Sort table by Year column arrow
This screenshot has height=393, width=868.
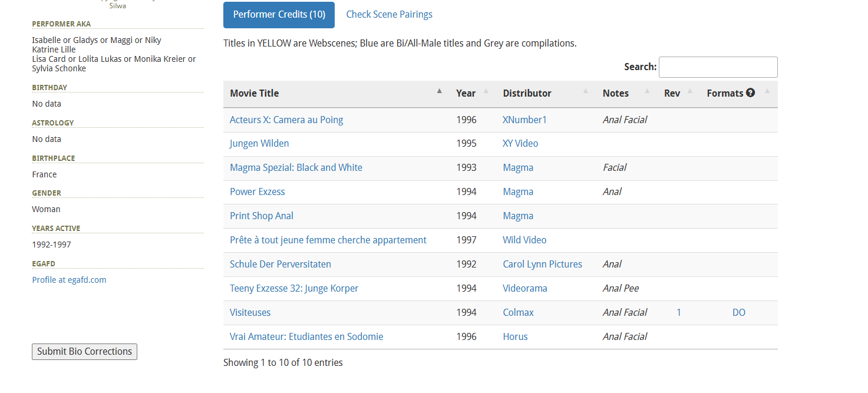coord(486,91)
